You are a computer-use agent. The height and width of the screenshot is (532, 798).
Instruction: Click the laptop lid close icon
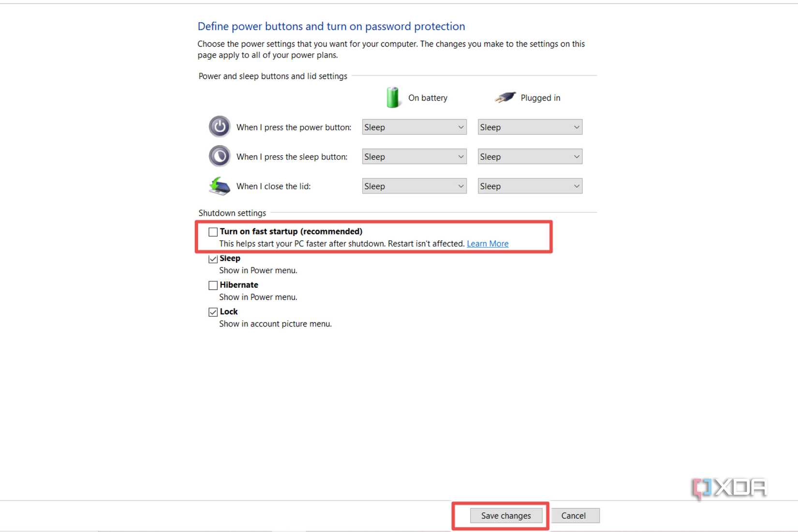pos(220,186)
